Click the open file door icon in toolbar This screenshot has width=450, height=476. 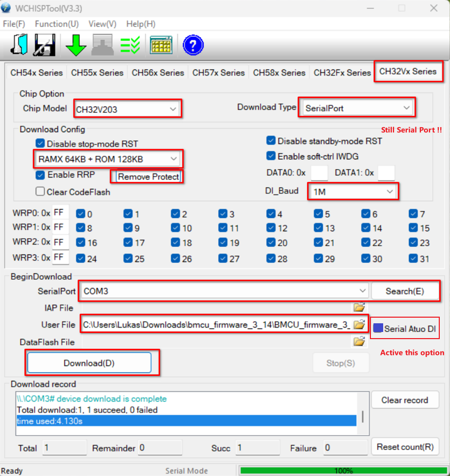tap(19, 45)
